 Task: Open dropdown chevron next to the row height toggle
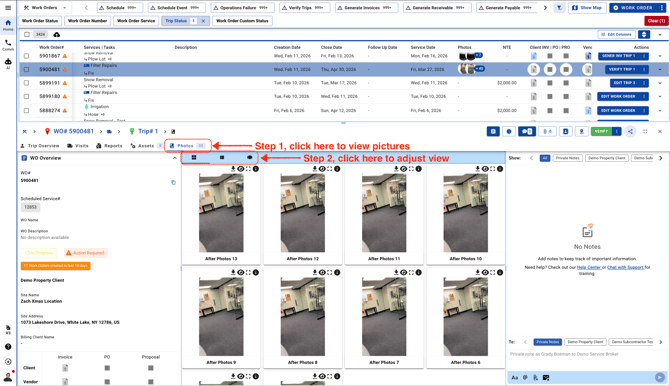click(660, 35)
